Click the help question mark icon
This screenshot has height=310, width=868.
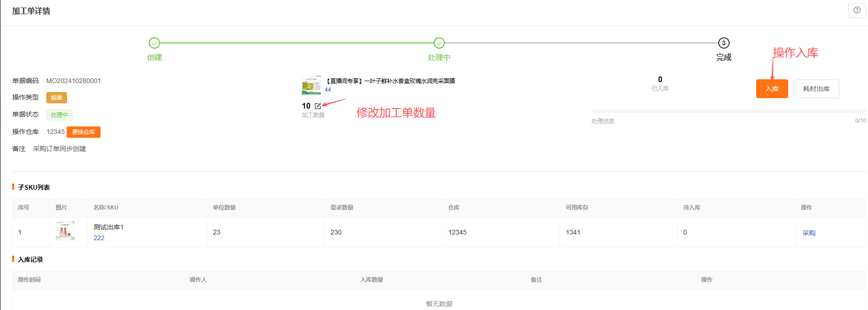857,10
